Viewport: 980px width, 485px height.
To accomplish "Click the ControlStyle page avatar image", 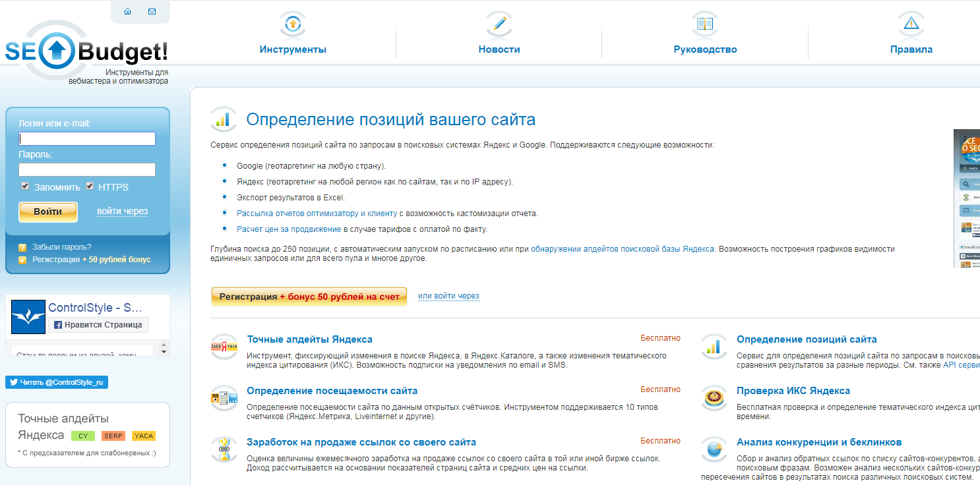I will (x=28, y=317).
